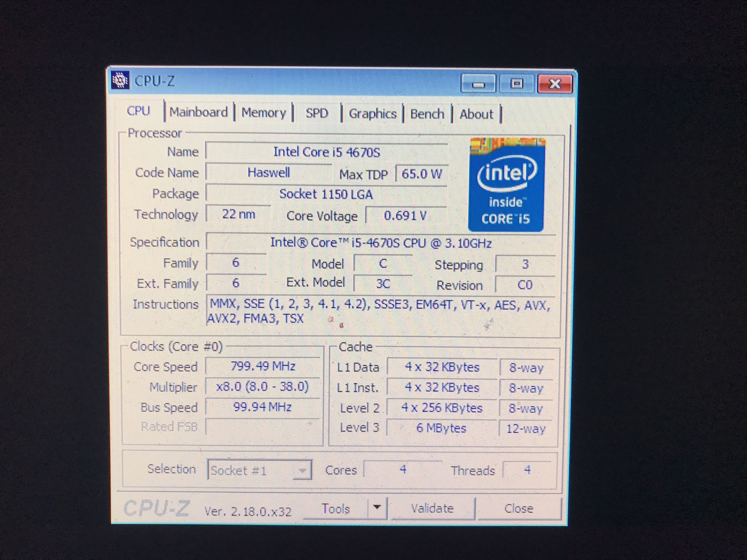747x560 pixels.
Task: Click the Instructions text MMX, SSE list
Action: [380, 311]
